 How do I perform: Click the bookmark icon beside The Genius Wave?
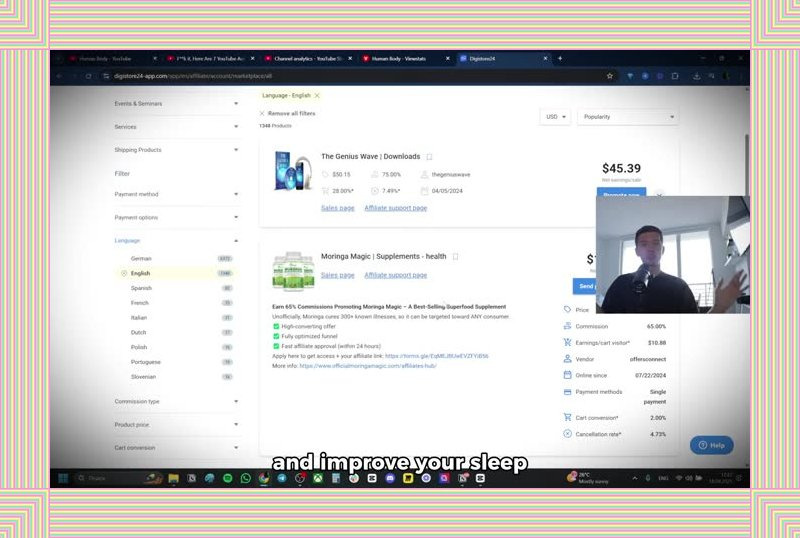pyautogui.click(x=429, y=157)
